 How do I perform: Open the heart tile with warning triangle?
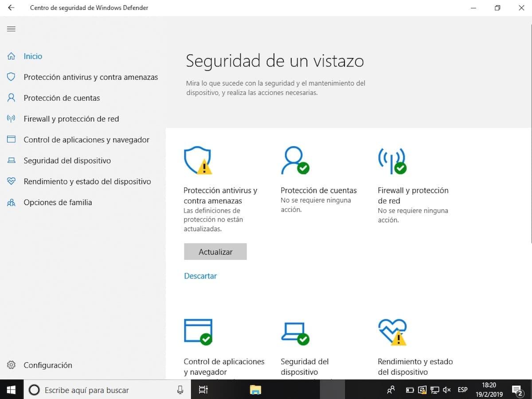click(391, 331)
